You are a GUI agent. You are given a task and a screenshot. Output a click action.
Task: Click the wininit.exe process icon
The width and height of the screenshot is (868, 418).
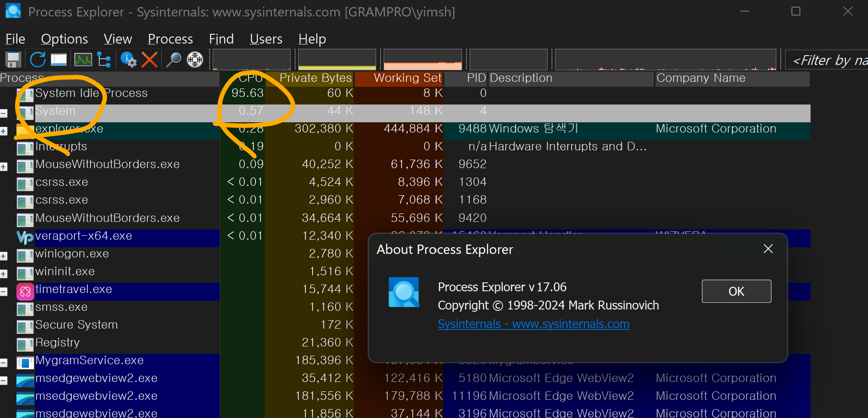(x=25, y=273)
